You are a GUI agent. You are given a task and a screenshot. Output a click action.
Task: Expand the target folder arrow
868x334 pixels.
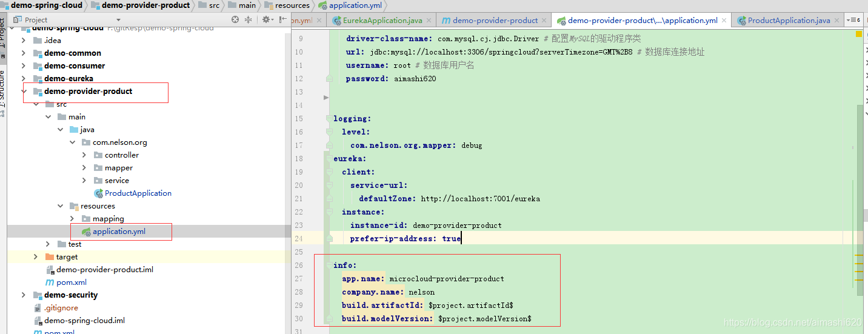click(x=36, y=257)
